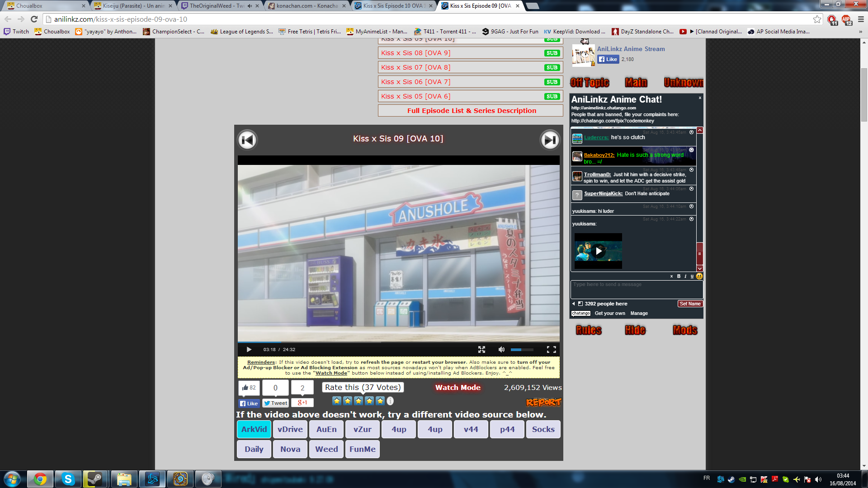Toggle bold text in chat
The width and height of the screenshot is (868, 488).
679,276
